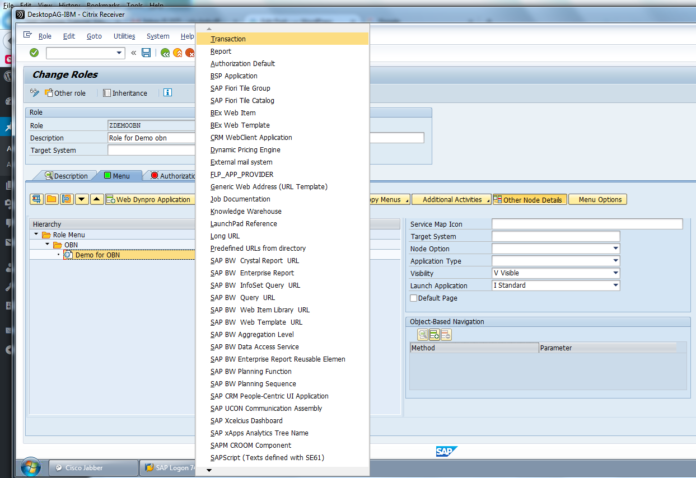Click the Additional Activities button
696x478 pixels.
[x=451, y=200]
